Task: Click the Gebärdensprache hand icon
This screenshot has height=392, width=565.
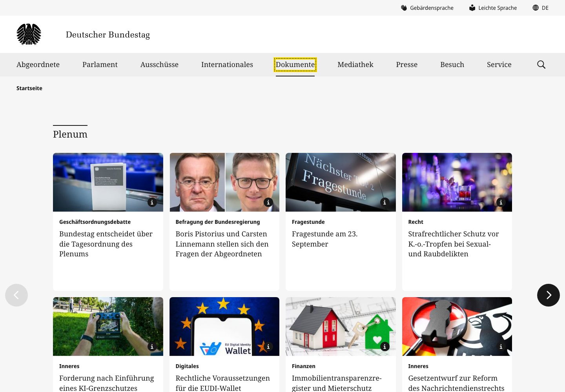Action: (404, 8)
